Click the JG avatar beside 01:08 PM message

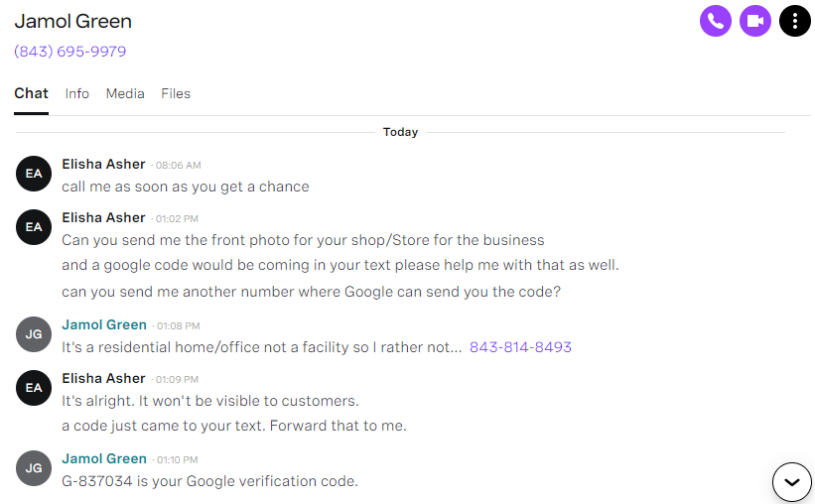coord(34,334)
